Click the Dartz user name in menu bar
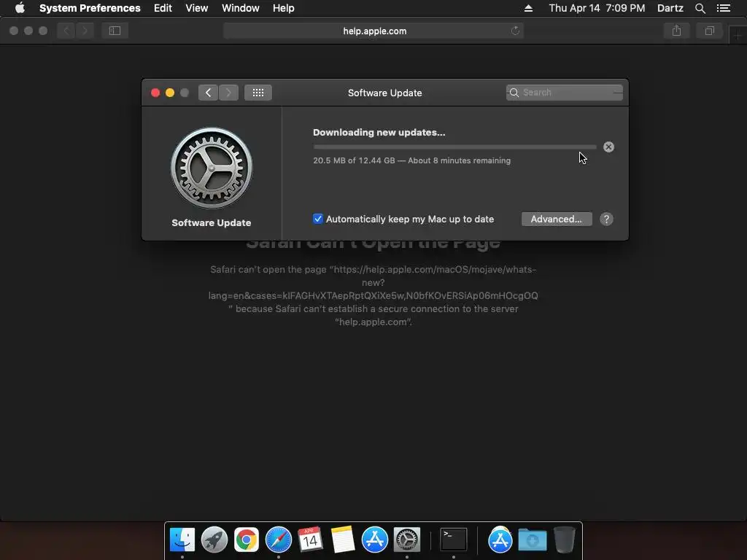 pos(670,8)
